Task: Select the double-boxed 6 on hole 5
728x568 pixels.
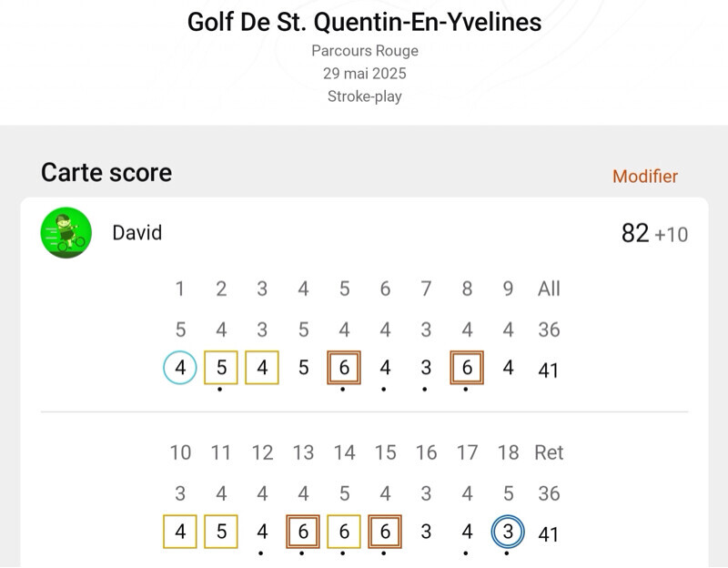Action: (344, 369)
